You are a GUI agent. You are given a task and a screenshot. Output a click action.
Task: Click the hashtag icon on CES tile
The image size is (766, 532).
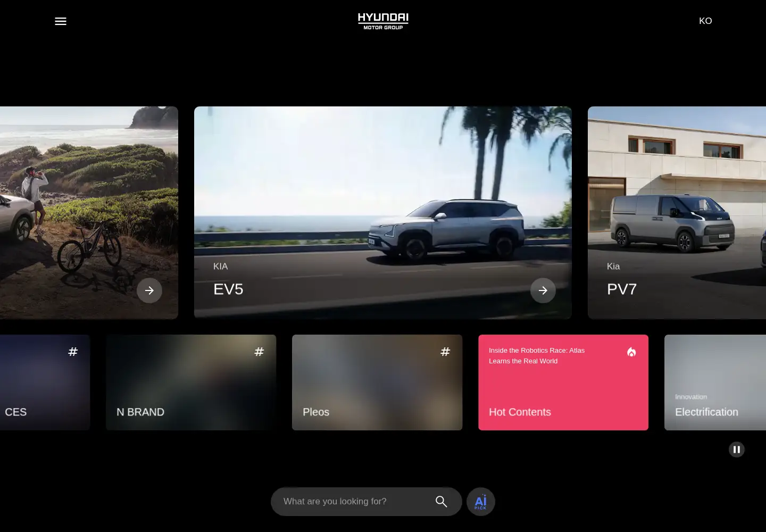(x=73, y=352)
